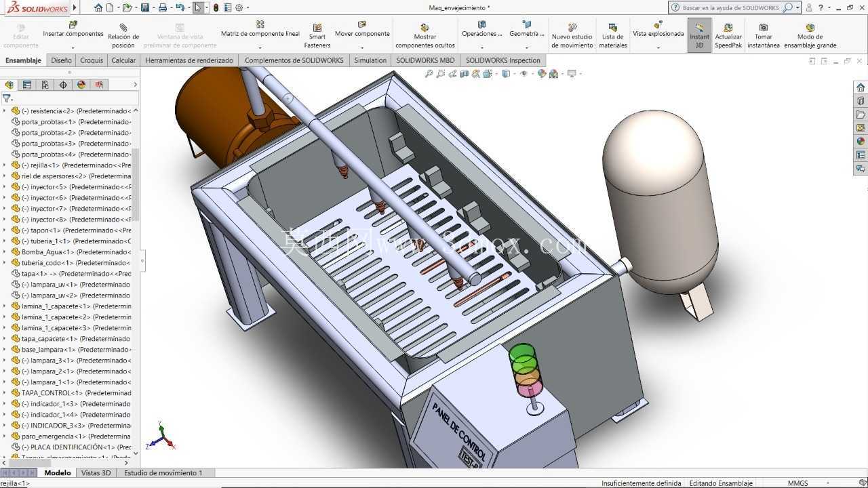Open the PropertyManager tab icon
The image size is (868, 488).
point(27,85)
